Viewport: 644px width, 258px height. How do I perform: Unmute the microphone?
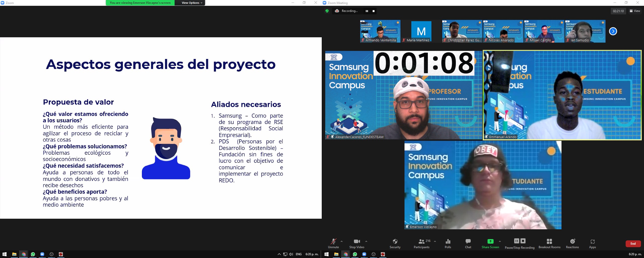click(x=333, y=242)
